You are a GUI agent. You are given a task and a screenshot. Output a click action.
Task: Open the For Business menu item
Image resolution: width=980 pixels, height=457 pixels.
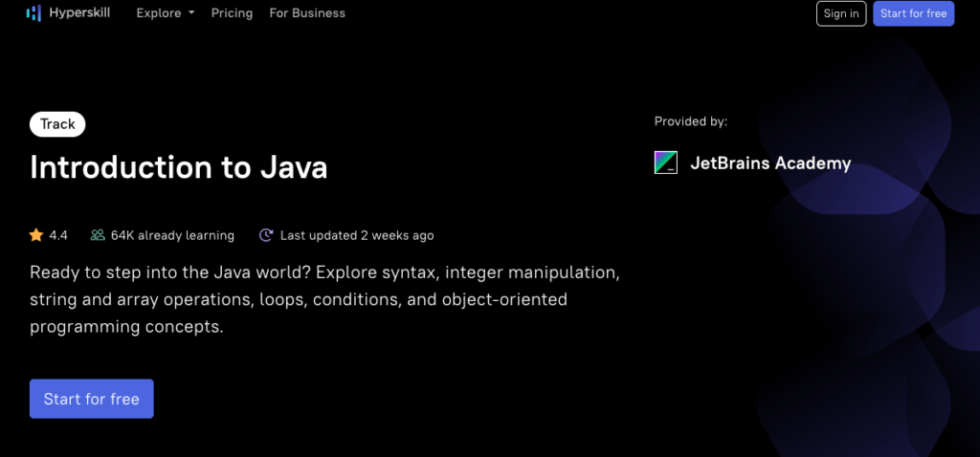click(x=307, y=13)
